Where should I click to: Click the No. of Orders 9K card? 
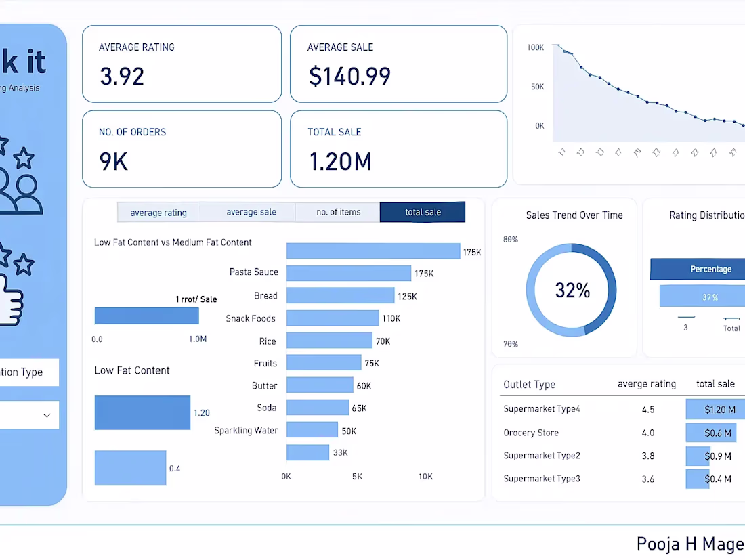(182, 149)
